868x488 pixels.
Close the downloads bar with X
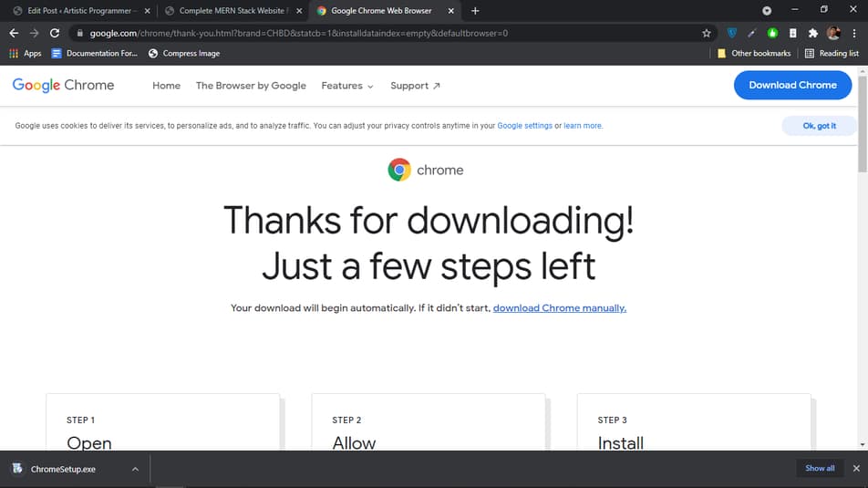pos(856,469)
